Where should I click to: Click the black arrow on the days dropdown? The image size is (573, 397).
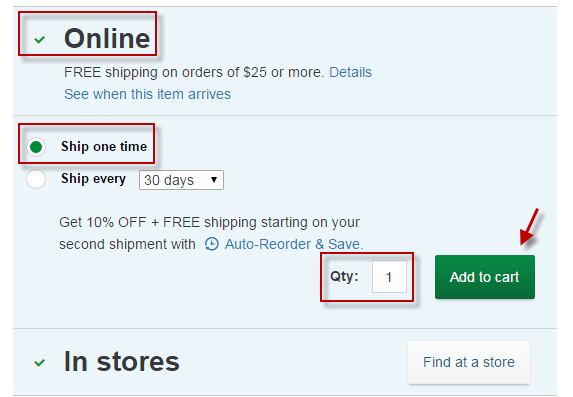click(214, 180)
